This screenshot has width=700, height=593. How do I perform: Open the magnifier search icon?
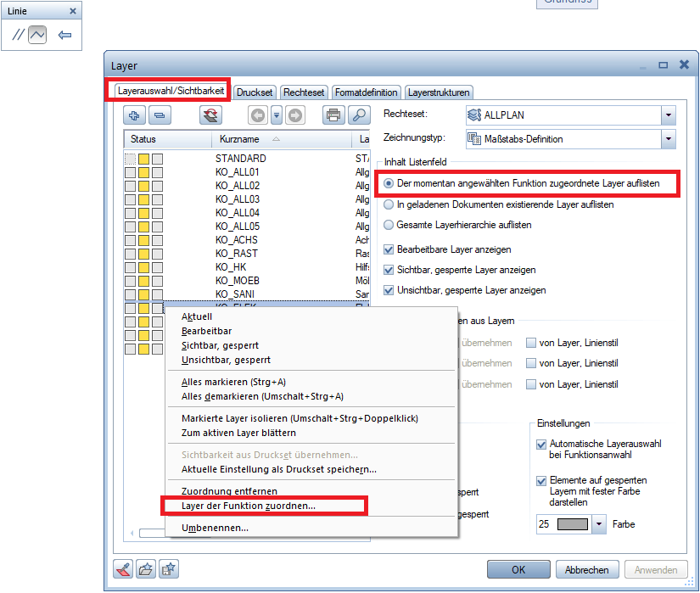pyautogui.click(x=359, y=115)
